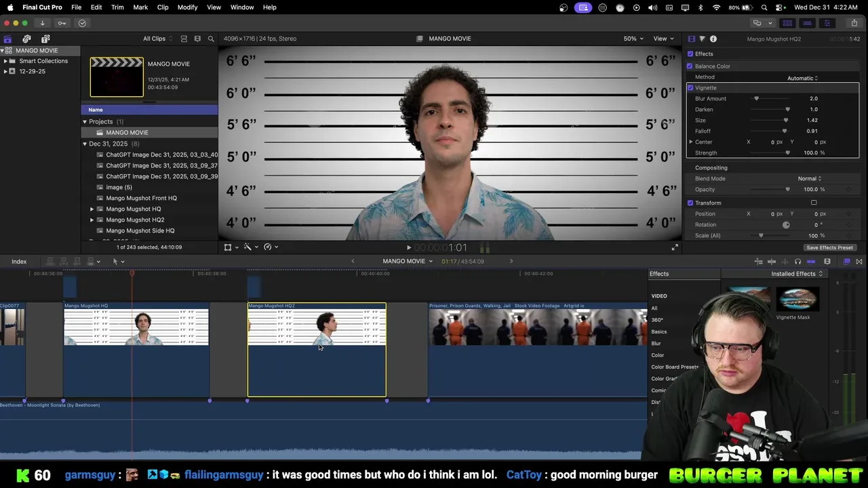Image resolution: width=868 pixels, height=488 pixels.
Task: Open the Modify menu
Action: pyautogui.click(x=187, y=7)
